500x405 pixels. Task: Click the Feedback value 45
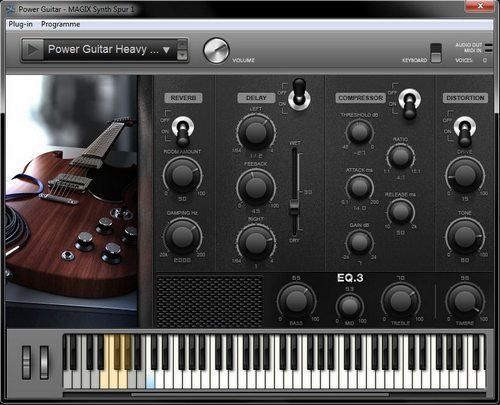pyautogui.click(x=256, y=211)
